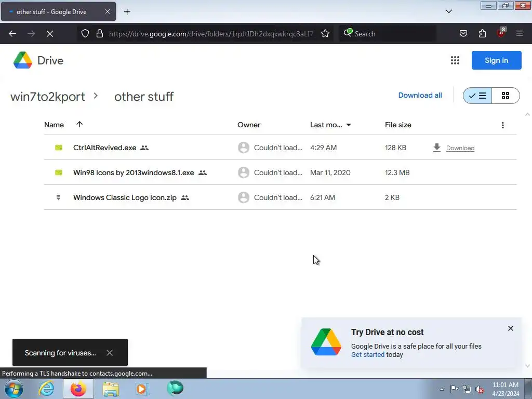Click the Sign in button
This screenshot has height=399, width=532.
496,60
